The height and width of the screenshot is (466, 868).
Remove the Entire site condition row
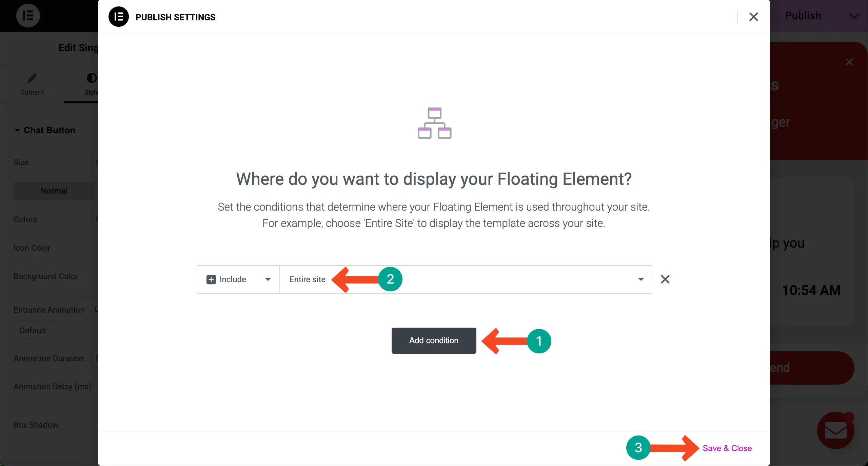point(665,279)
